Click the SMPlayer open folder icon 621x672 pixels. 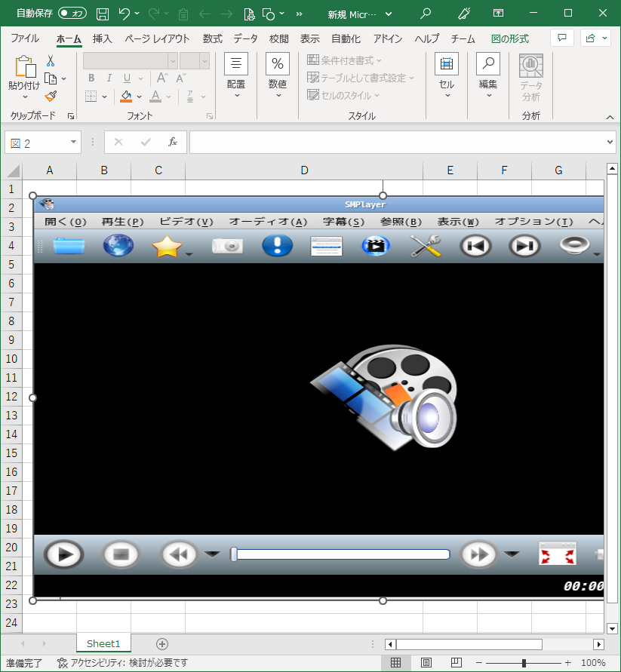pos(69,246)
